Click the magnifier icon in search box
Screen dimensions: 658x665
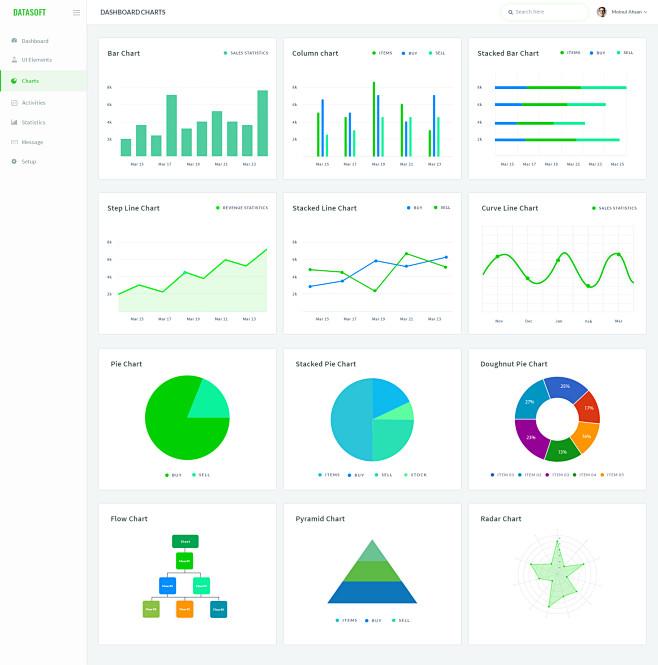coord(511,12)
